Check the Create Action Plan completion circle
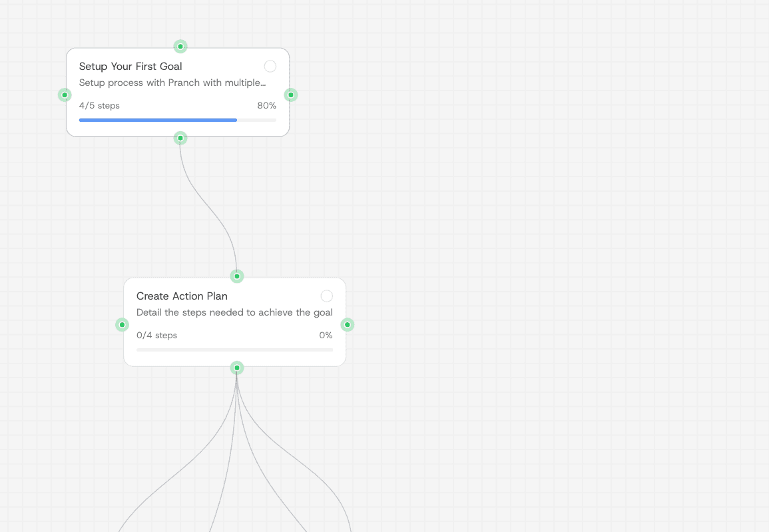The width and height of the screenshot is (769, 532). [x=327, y=296]
